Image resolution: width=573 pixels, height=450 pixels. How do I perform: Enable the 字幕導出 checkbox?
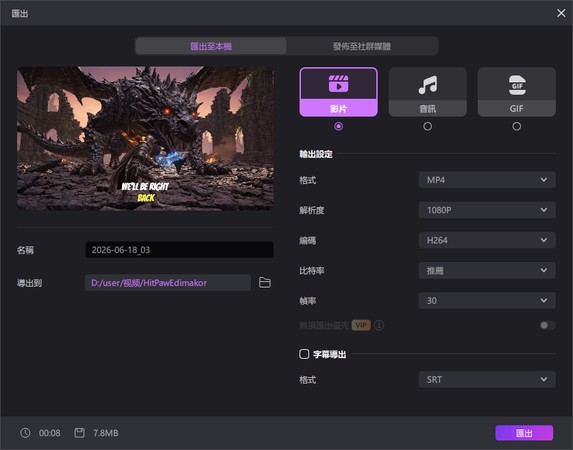point(304,354)
